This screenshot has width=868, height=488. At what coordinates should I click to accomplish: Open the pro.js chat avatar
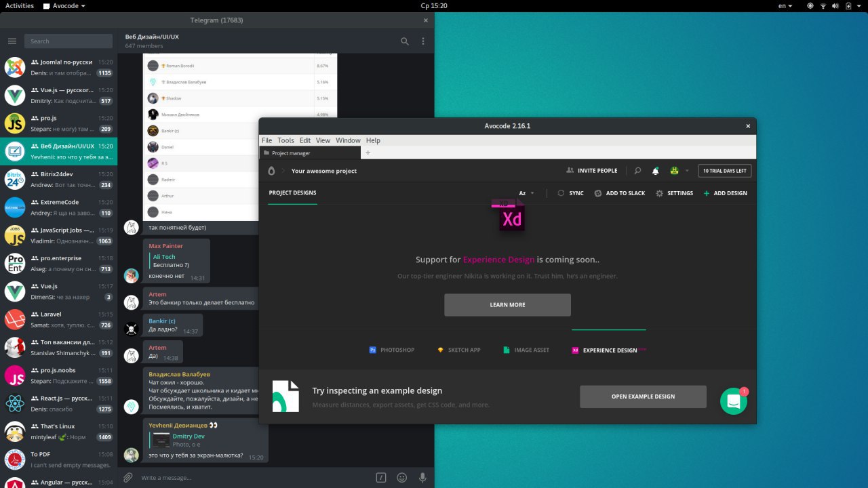(x=15, y=123)
